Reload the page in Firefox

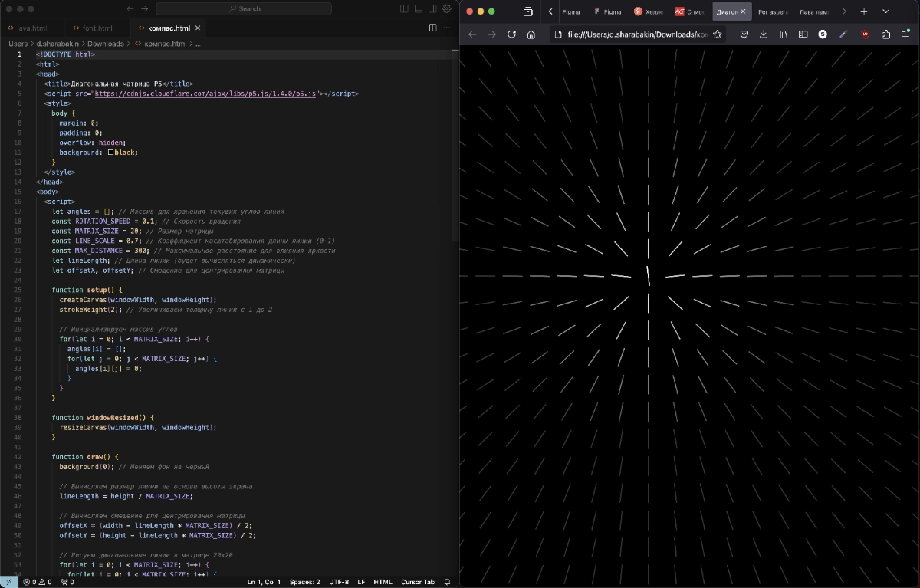511,34
